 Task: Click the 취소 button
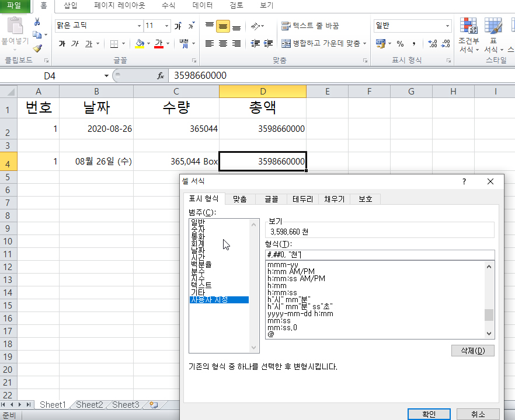[x=478, y=414]
